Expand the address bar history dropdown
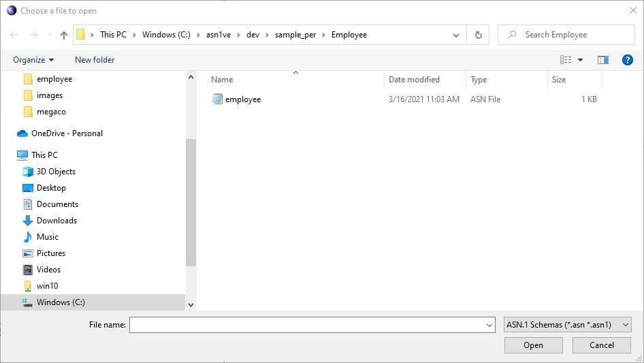 pyautogui.click(x=456, y=35)
